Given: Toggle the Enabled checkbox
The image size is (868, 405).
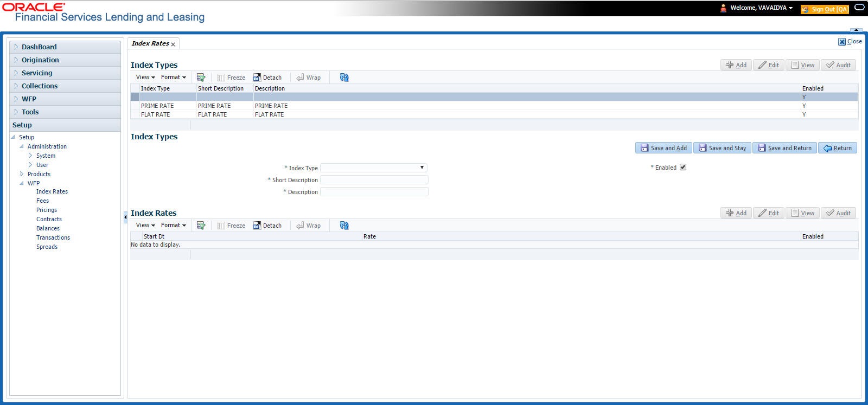Looking at the screenshot, I should click(x=683, y=167).
